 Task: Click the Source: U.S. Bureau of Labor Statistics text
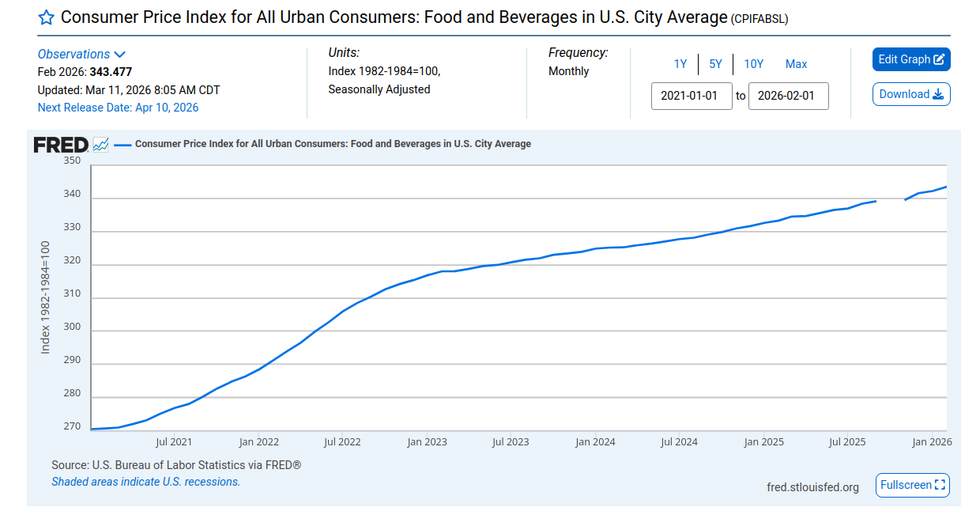(176, 465)
